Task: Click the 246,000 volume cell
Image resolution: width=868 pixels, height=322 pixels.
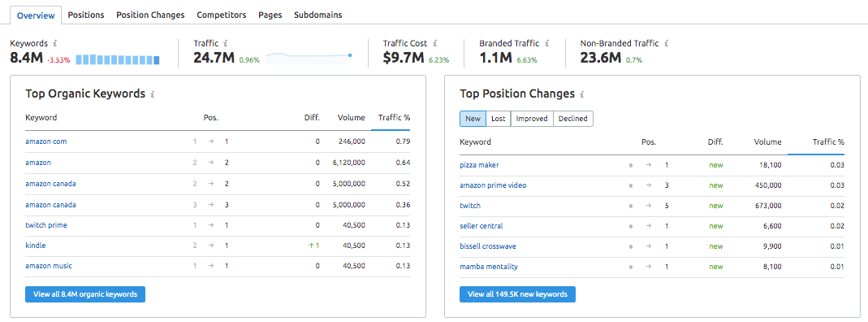Action: click(x=352, y=141)
